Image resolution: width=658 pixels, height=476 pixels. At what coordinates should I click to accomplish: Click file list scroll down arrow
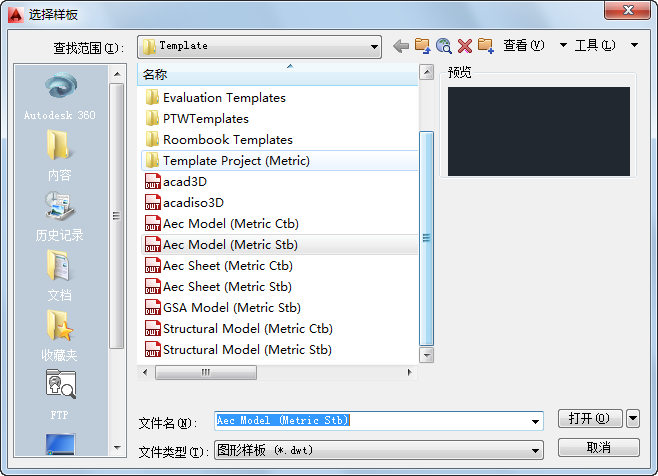pyautogui.click(x=427, y=355)
